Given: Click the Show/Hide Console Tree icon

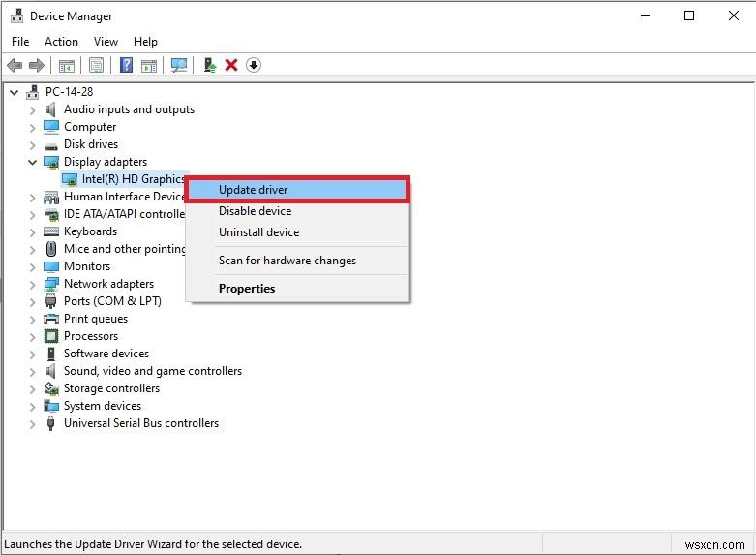Looking at the screenshot, I should click(67, 65).
